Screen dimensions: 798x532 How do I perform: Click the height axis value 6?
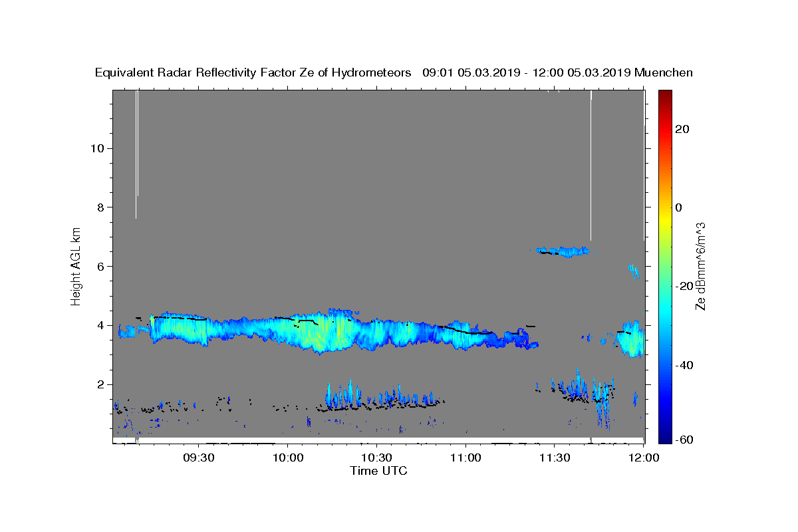point(100,266)
